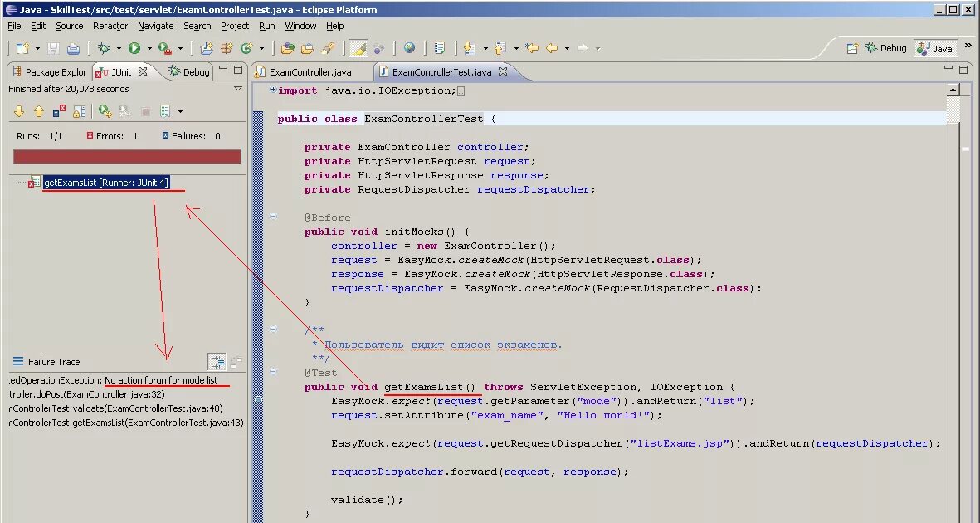
Task: Activate the Java perspective button
Action: click(934, 47)
